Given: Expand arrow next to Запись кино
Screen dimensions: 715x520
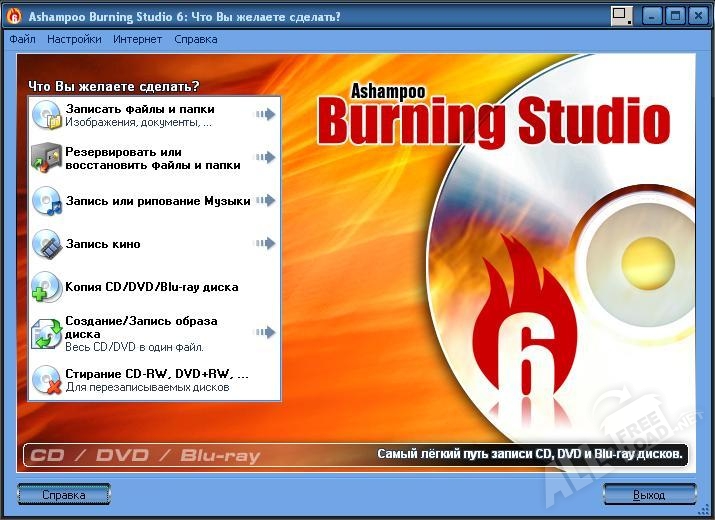Looking at the screenshot, I should pyautogui.click(x=265, y=244).
